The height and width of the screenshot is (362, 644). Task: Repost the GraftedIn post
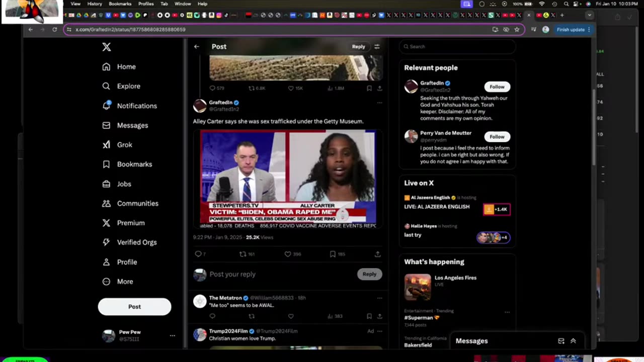click(243, 254)
